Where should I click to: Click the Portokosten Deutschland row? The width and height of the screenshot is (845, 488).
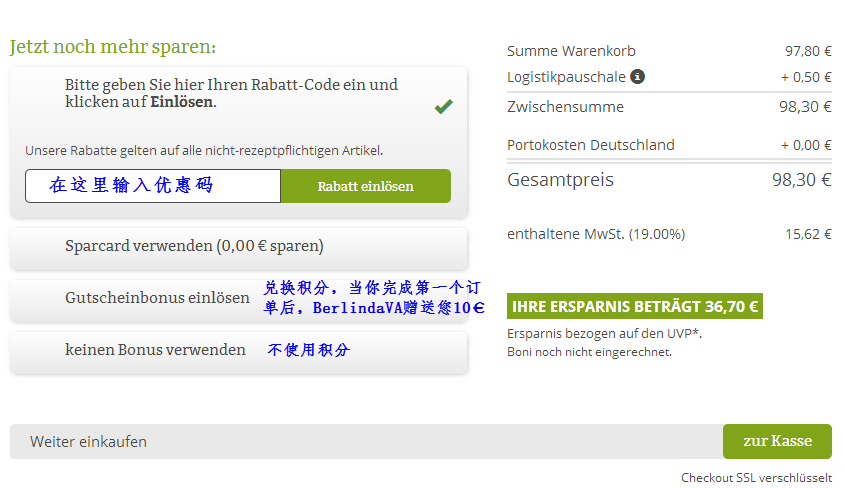[x=669, y=145]
